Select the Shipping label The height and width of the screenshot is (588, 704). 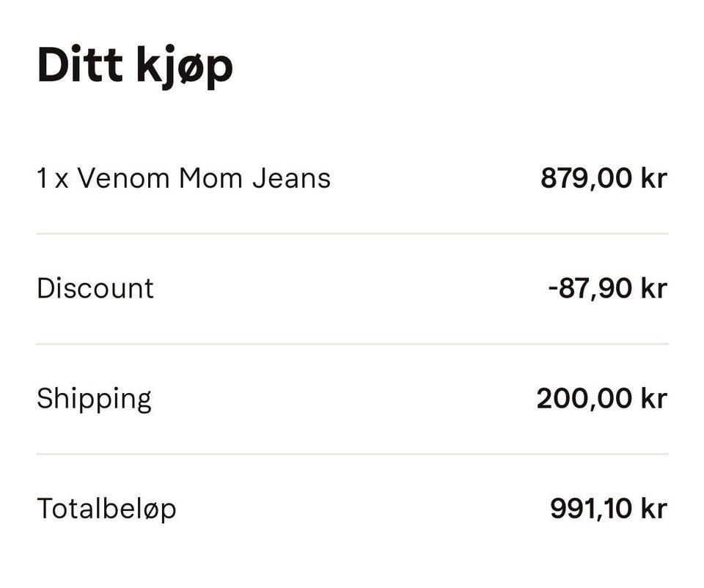pyautogui.click(x=94, y=399)
